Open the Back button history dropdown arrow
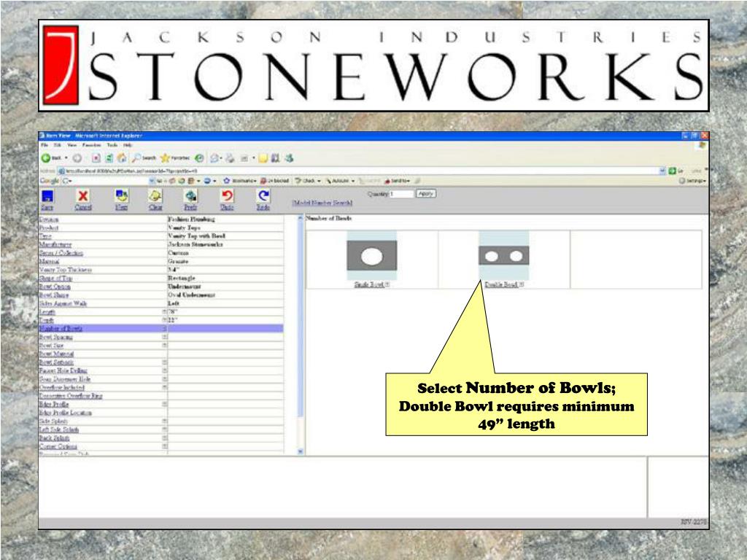The width and height of the screenshot is (747, 560). 66,158
